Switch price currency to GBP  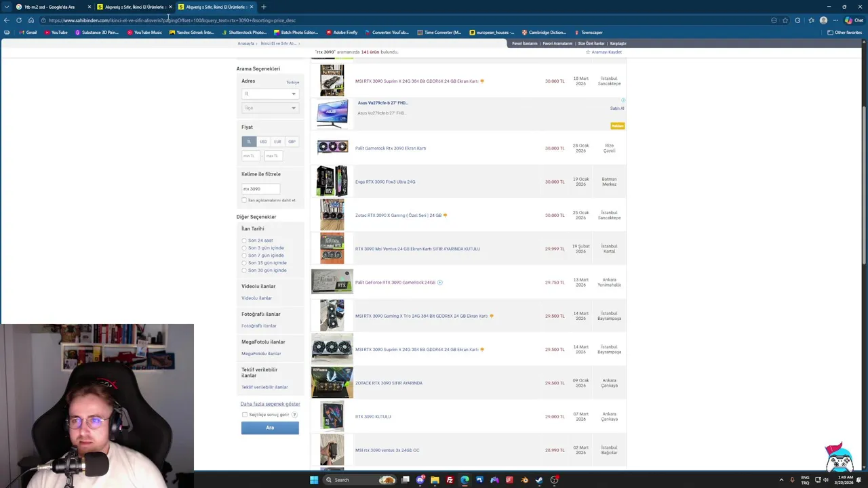click(292, 142)
